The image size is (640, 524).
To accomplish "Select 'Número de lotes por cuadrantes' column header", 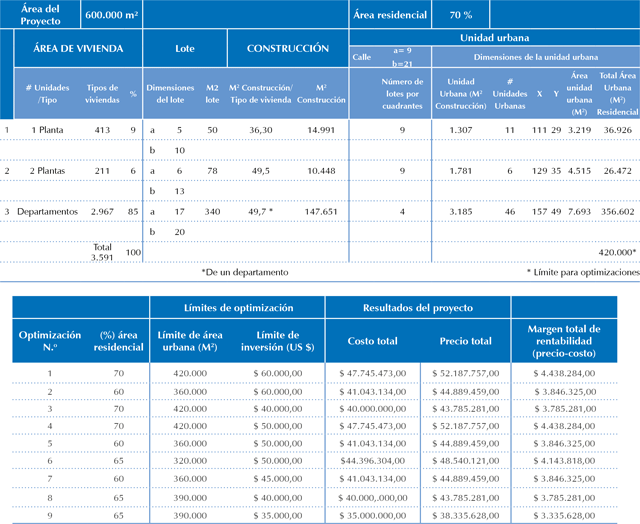I will 402,94.
